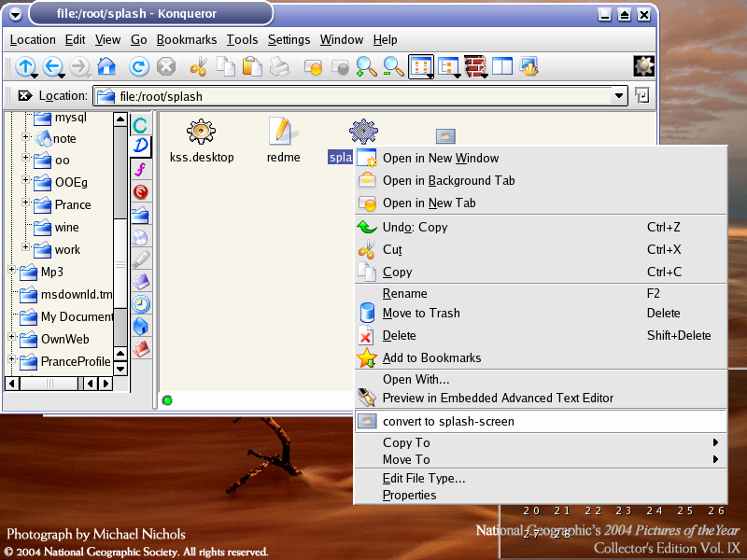Click the Konqueror gear throbber icon

(643, 66)
